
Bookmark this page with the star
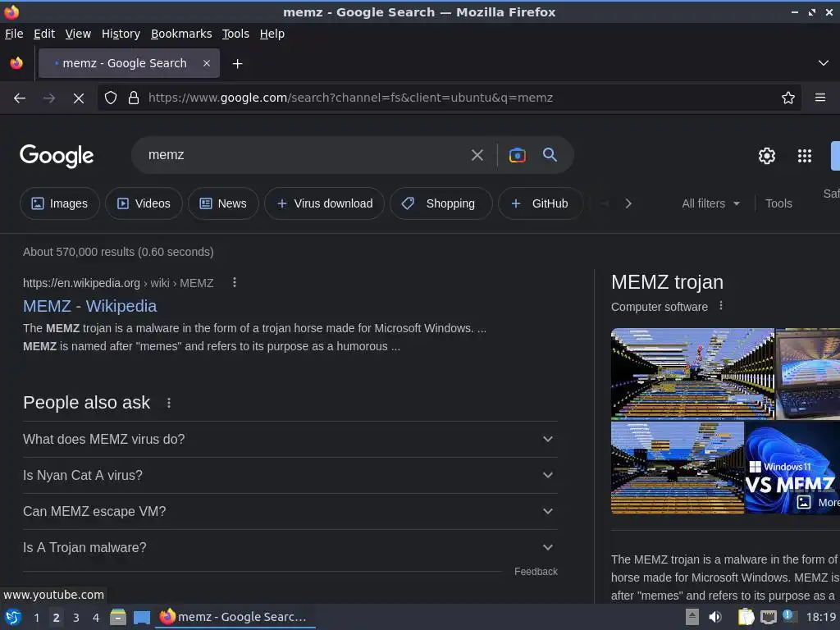[788, 98]
